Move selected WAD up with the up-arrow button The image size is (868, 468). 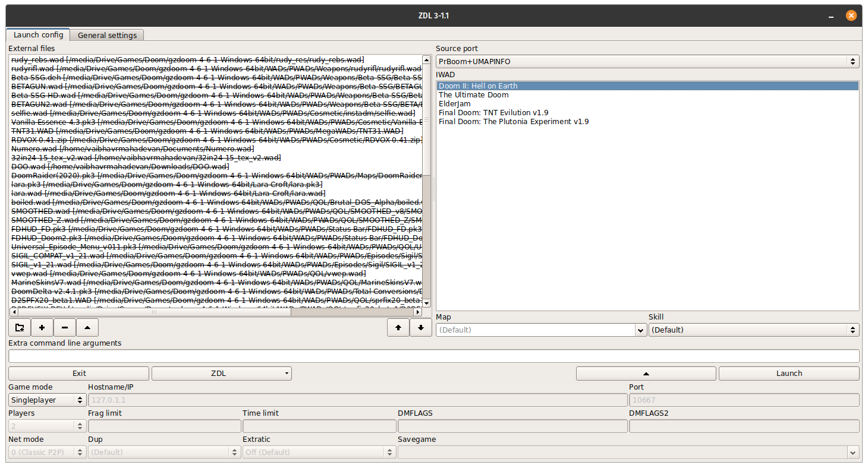[398, 327]
